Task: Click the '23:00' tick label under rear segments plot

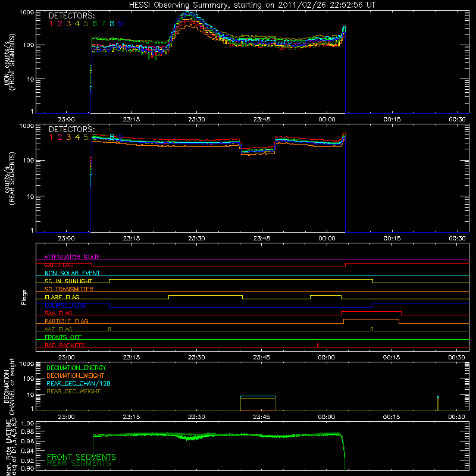Action: 66,239
